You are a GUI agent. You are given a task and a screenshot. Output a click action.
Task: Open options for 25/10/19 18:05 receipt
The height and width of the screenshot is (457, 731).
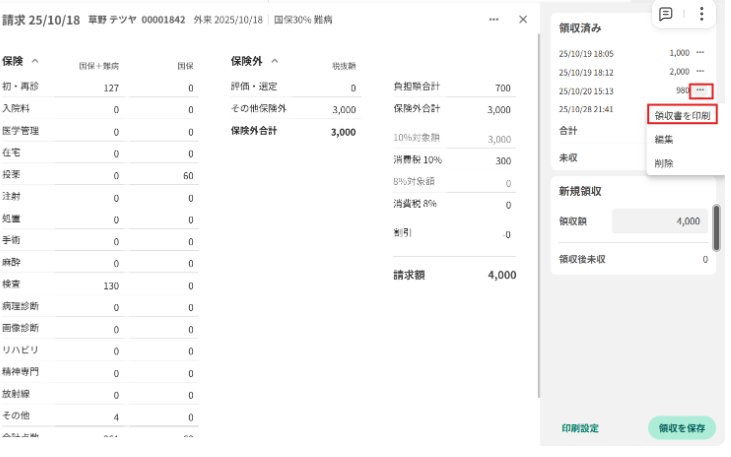pyautogui.click(x=700, y=53)
